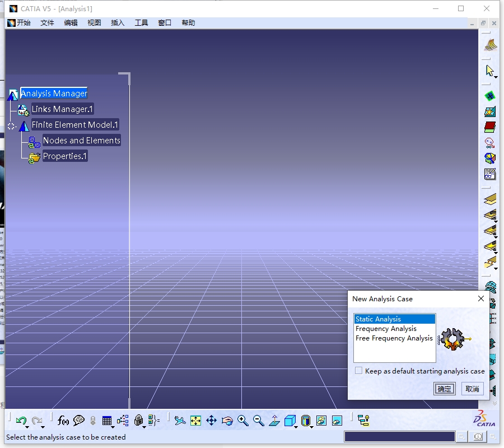Click the Normal View icon
Image resolution: width=504 pixels, height=448 pixels.
[x=274, y=421]
